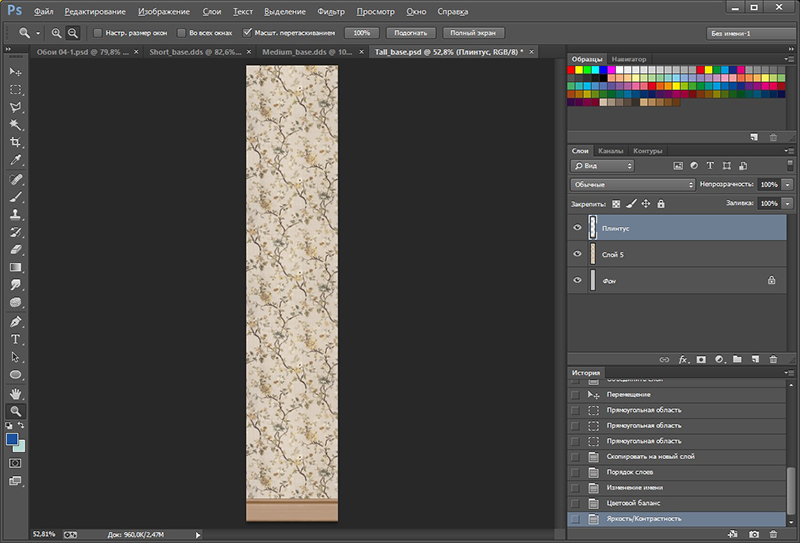Toggle visibility of Слой 5 layer

pyautogui.click(x=577, y=254)
